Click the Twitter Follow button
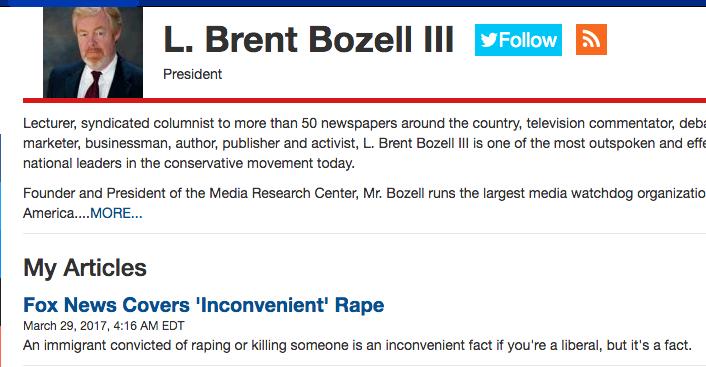The height and width of the screenshot is (367, 706). 518,40
